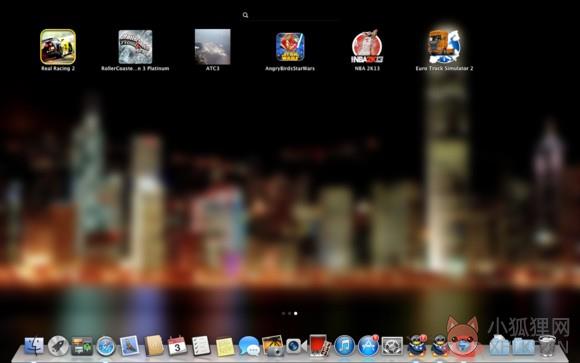
Task: Launch AngryBirdsStarWars from Launchpad
Action: pyautogui.click(x=290, y=47)
